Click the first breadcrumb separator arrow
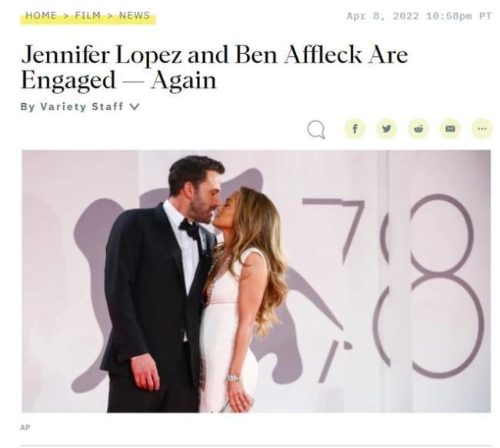Image resolution: width=500 pixels, height=448 pixels. pyautogui.click(x=65, y=15)
